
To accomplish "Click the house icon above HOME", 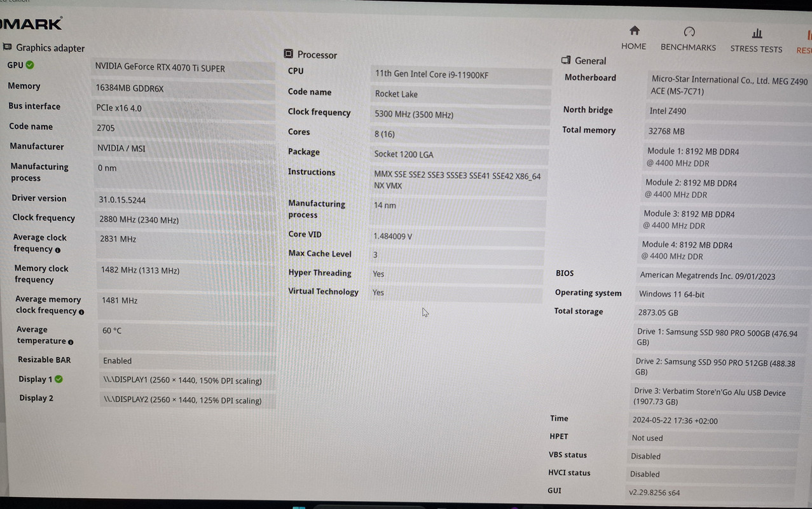I will point(634,31).
